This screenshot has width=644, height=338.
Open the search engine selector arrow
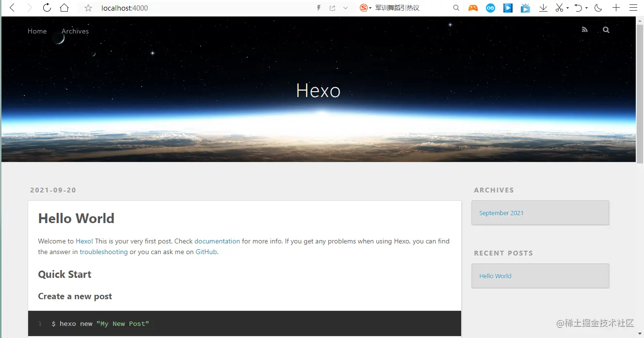[x=370, y=8]
